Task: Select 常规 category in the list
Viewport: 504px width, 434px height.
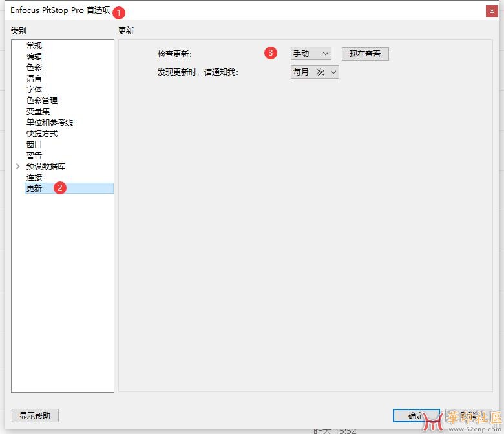Action: point(34,46)
